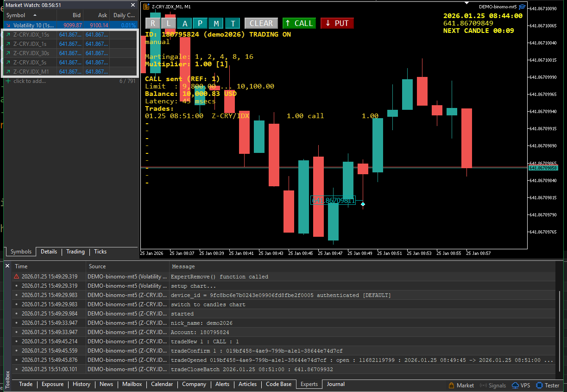Open the Alerts tab in the Toolbox
Image resolution: width=567 pixels, height=392 pixels.
point(222,384)
